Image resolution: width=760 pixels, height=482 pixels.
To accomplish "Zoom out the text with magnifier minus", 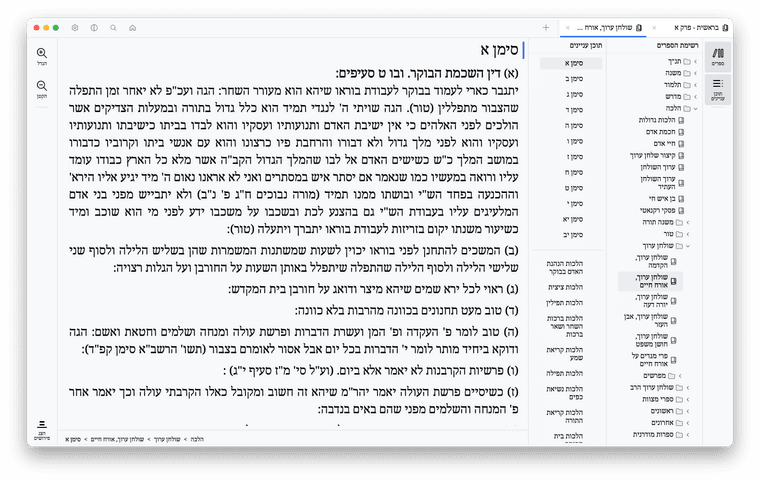I will 42,89.
